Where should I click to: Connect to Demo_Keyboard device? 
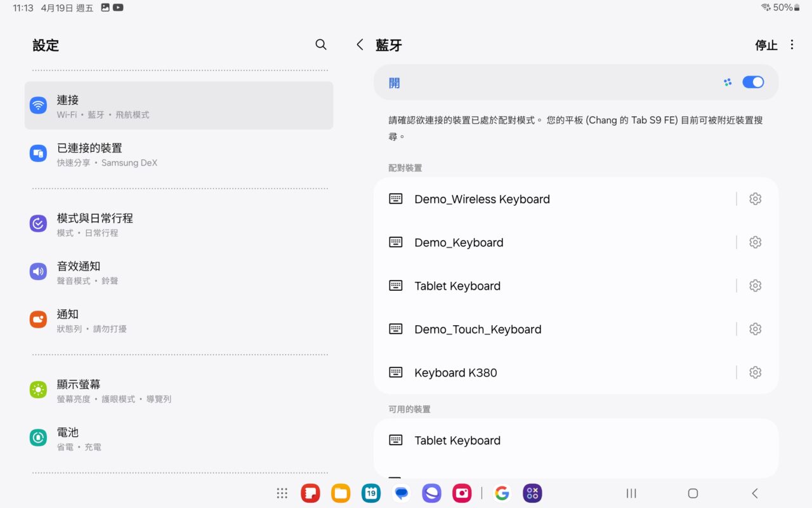(555, 243)
